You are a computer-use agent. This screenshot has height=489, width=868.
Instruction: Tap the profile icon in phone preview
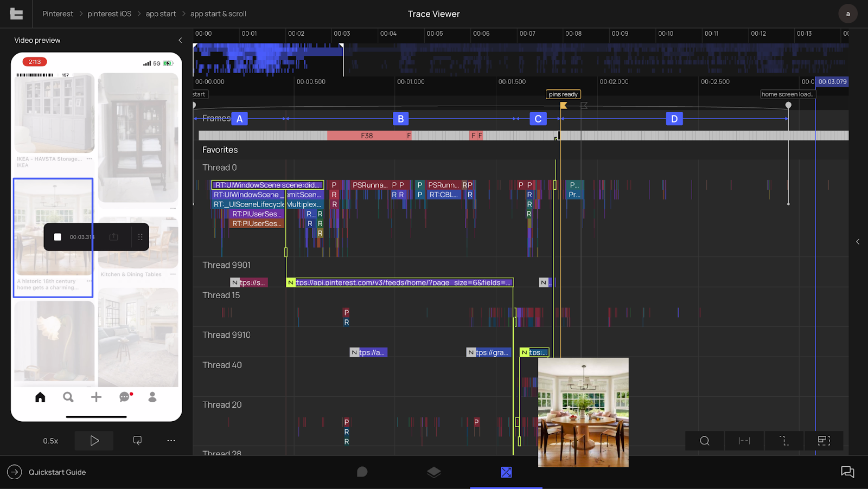(152, 397)
